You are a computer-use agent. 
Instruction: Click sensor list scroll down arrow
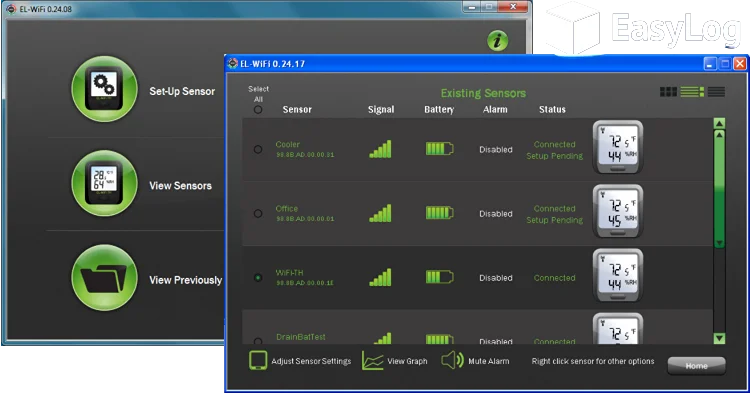tap(719, 338)
